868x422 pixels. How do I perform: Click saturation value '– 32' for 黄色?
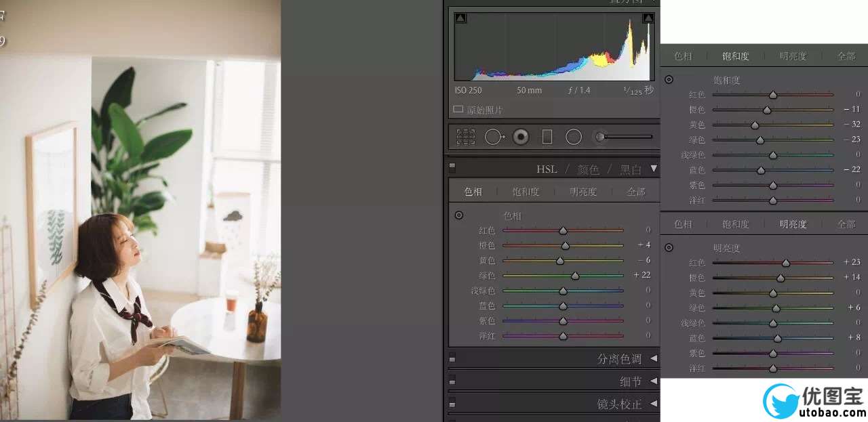click(852, 125)
